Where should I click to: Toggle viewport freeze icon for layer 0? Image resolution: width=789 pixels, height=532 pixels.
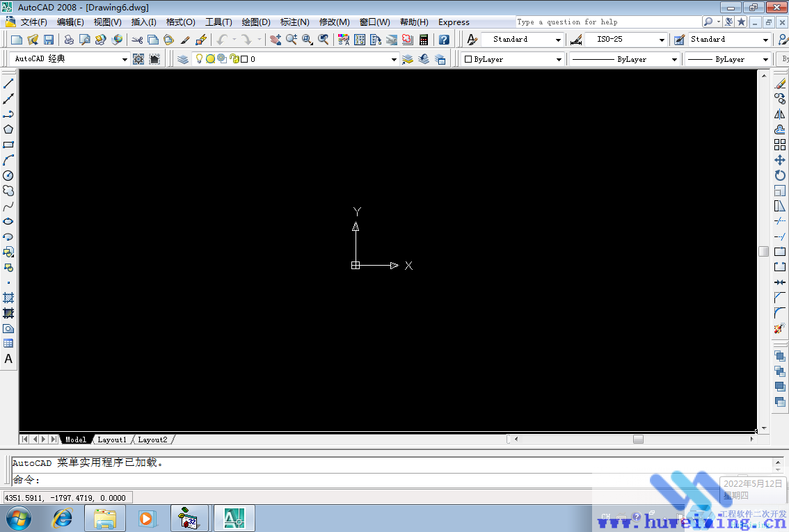[221, 59]
